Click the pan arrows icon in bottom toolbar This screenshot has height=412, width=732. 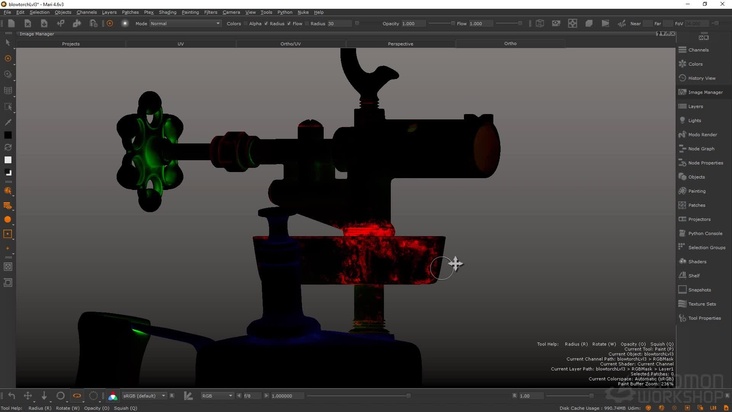28,396
